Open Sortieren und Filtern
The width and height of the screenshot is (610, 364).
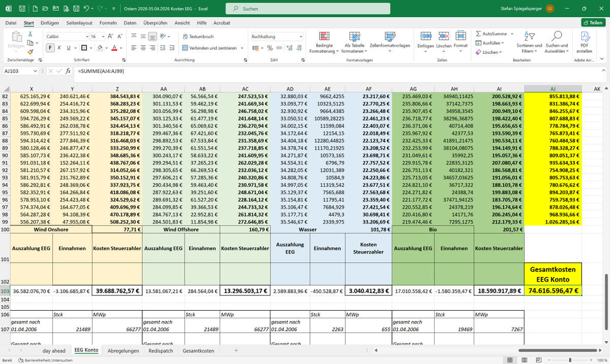click(x=529, y=42)
